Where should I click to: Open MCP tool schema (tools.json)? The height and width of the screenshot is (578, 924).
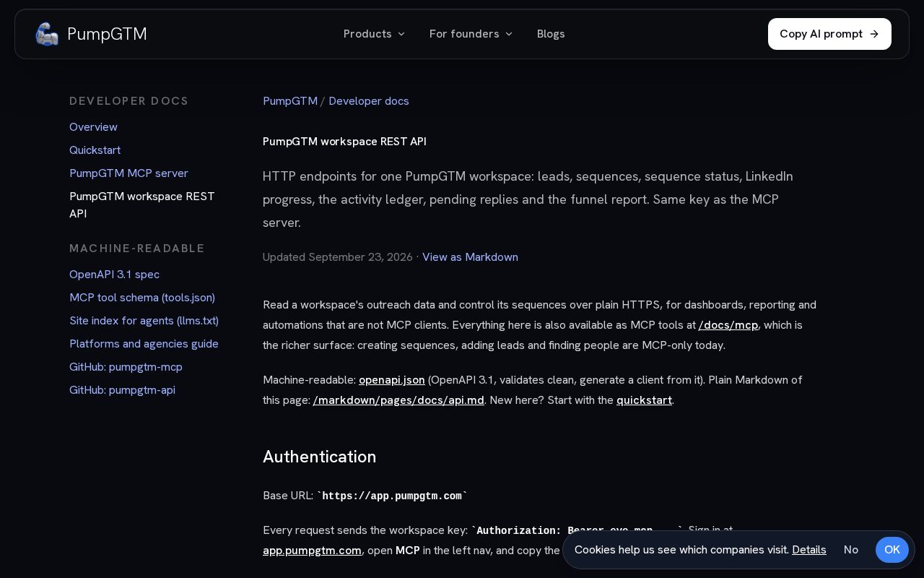pyautogui.click(x=142, y=298)
